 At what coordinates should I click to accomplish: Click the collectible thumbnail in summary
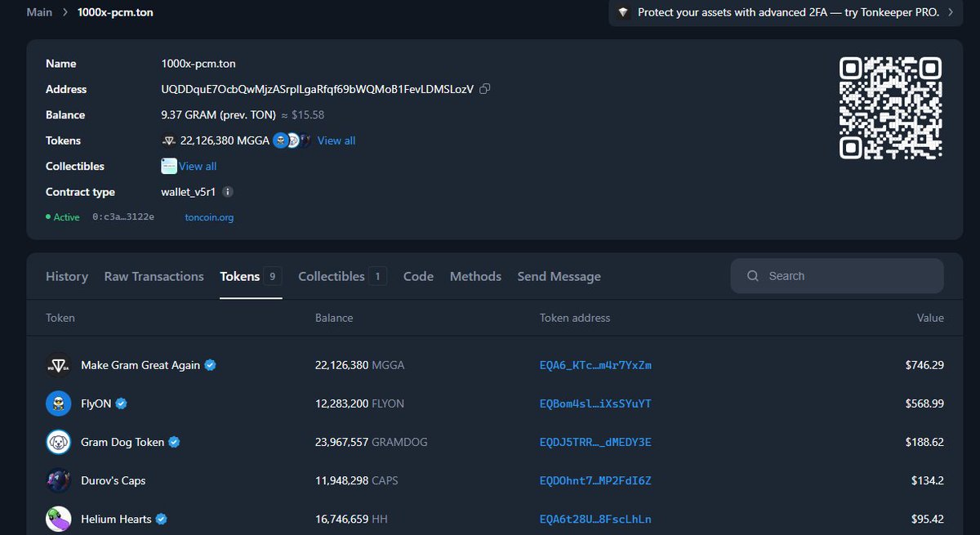(169, 167)
